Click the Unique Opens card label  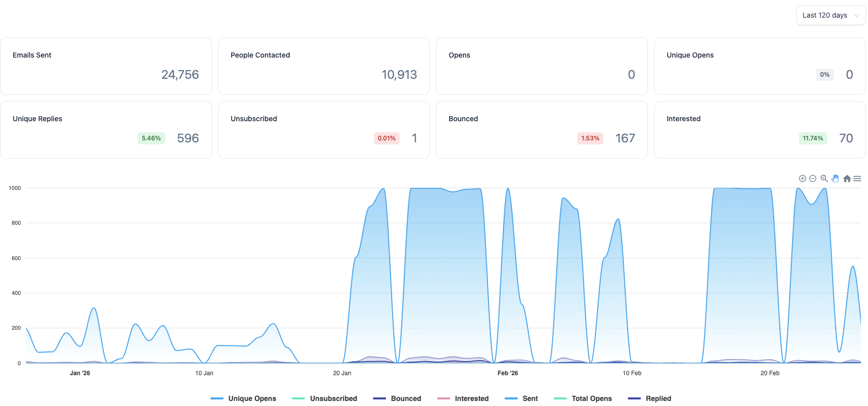[x=690, y=55]
